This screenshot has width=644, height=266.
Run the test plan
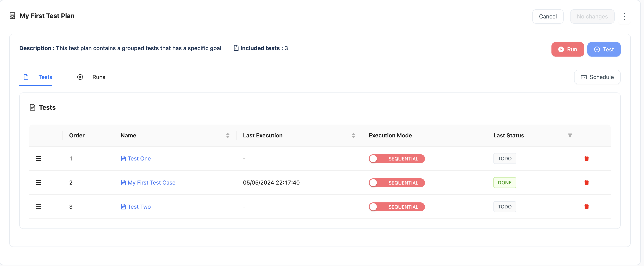[x=568, y=50]
